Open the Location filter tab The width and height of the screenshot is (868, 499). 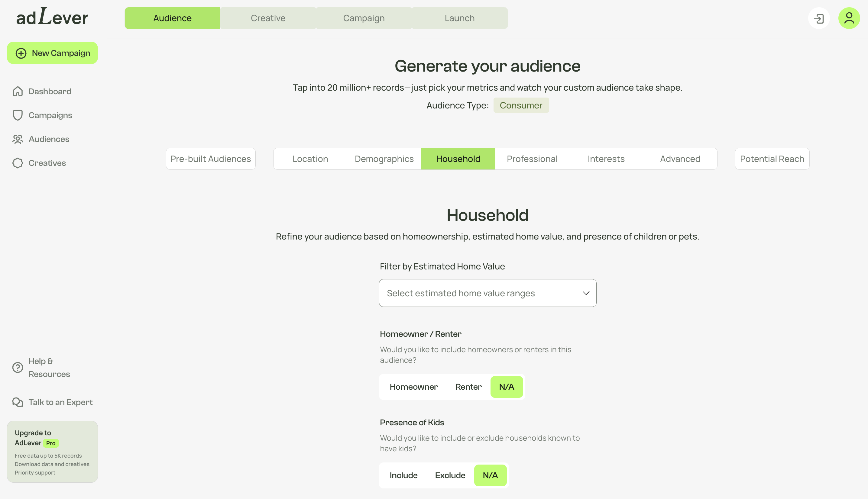[310, 159]
